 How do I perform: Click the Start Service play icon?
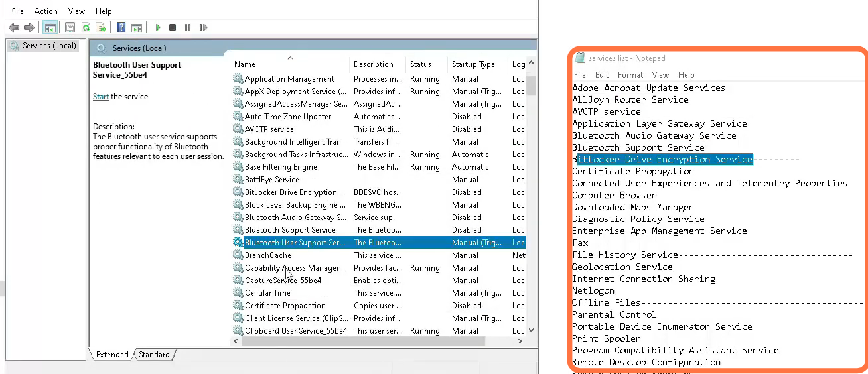pos(158,27)
